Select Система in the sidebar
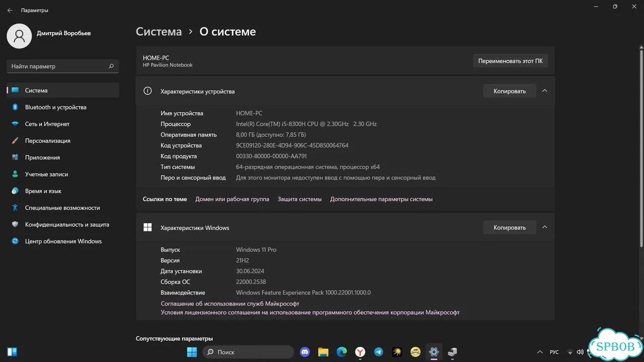The width and height of the screenshot is (644, 362). pyautogui.click(x=63, y=90)
